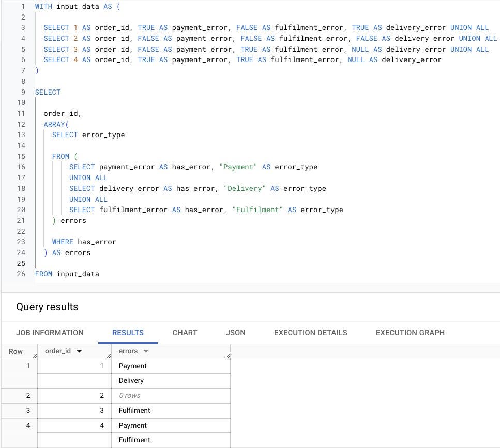The width and height of the screenshot is (500, 448).
Task: Click editor line number 26
Action: point(21,274)
